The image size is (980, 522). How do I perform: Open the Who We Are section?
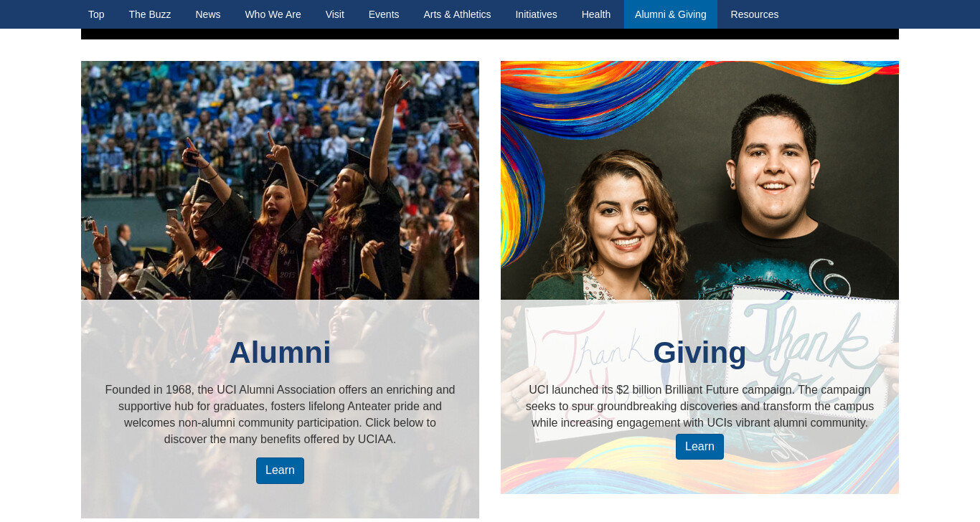273,14
